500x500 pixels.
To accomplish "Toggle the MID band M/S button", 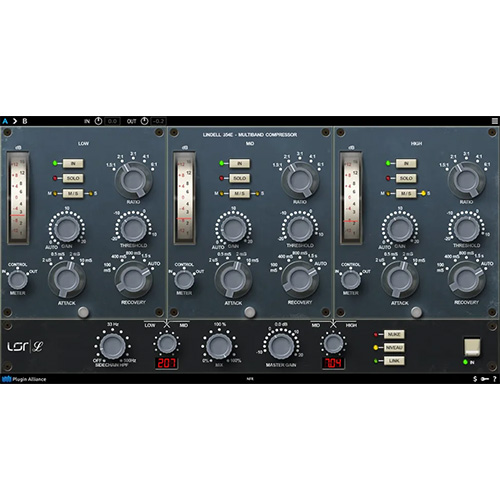I will tap(239, 193).
